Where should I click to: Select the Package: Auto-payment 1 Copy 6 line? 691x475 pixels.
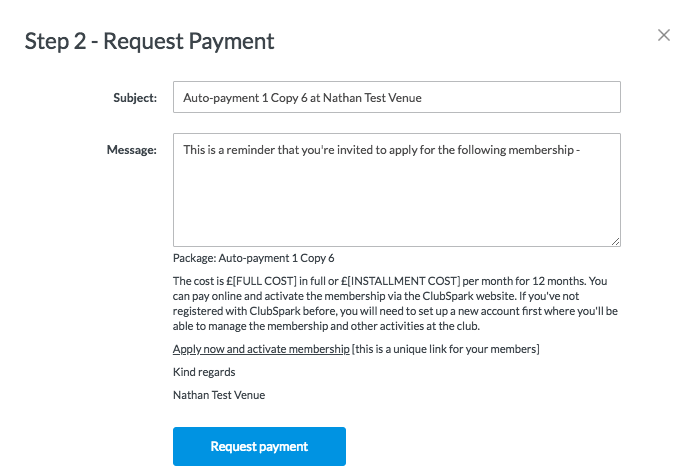pyautogui.click(x=253, y=257)
